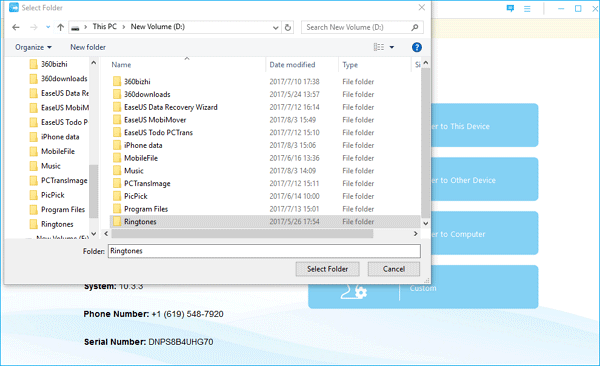Click file list scroll down arrow

[426, 223]
